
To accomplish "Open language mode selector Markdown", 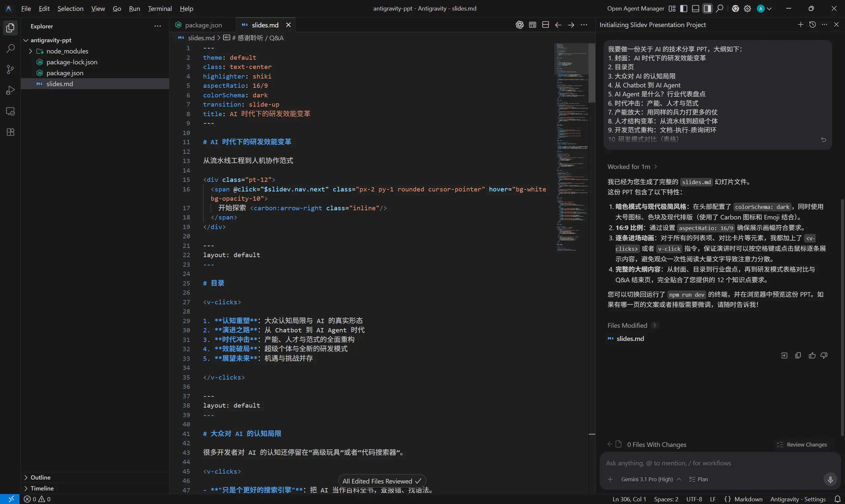I will [x=748, y=499].
